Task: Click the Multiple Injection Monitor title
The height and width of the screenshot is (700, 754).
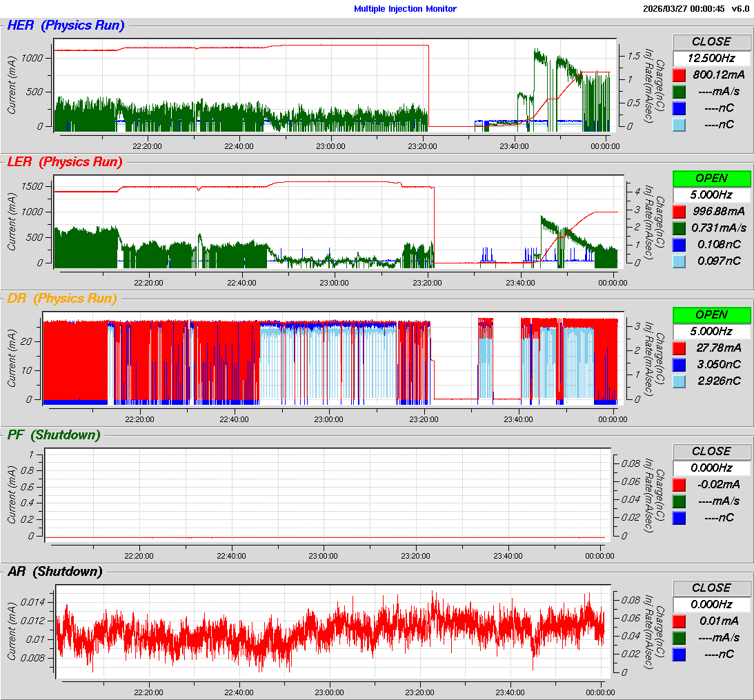Action: point(405,9)
